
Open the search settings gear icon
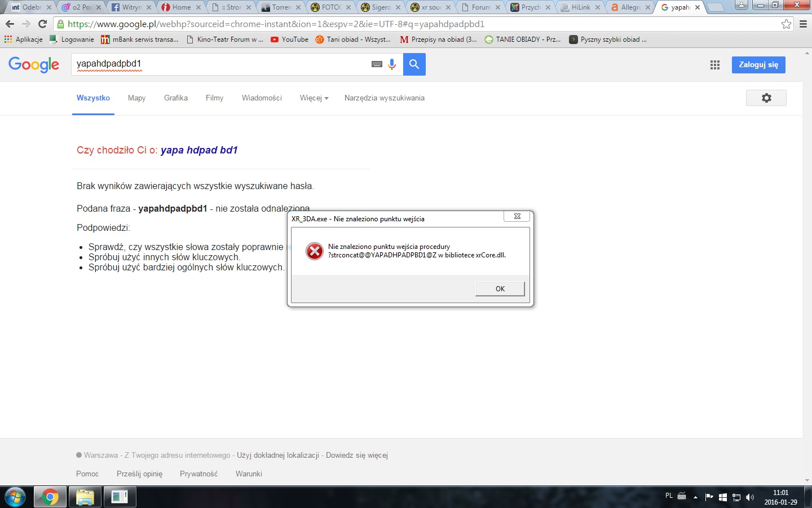(766, 98)
